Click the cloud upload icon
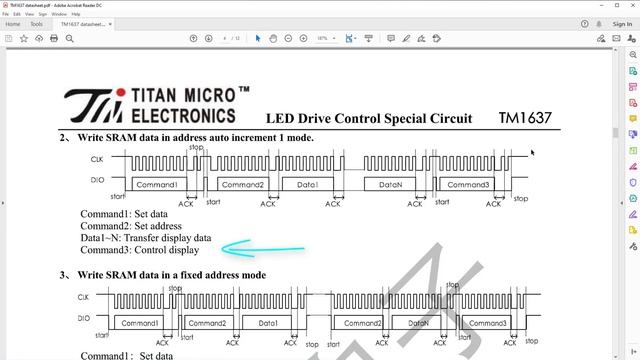The image size is (640, 360). (39, 38)
